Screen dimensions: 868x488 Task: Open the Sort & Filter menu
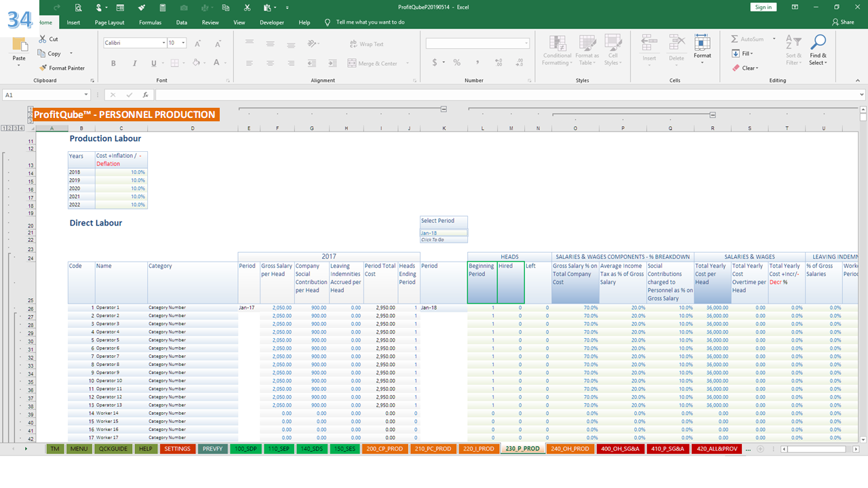(x=793, y=51)
